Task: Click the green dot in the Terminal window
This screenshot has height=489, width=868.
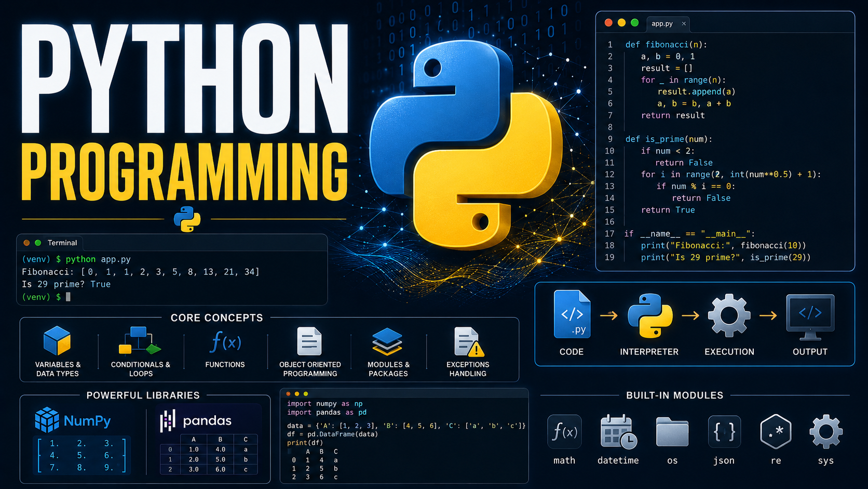Action: pyautogui.click(x=38, y=243)
